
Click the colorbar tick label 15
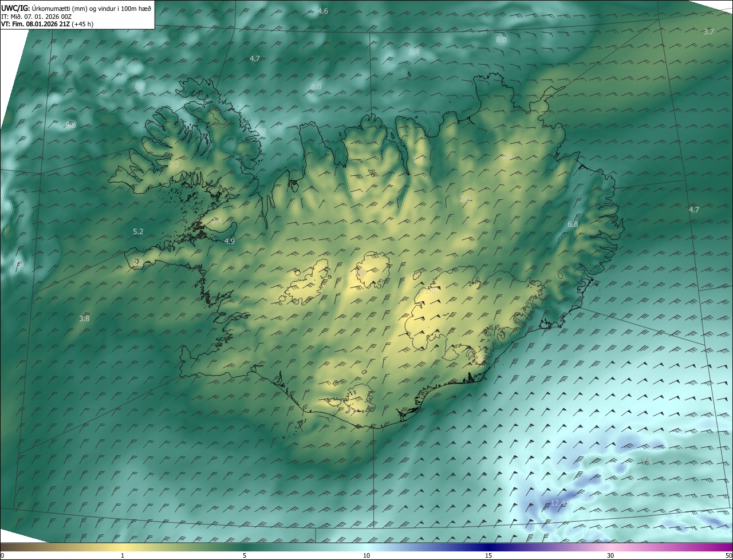488,555
